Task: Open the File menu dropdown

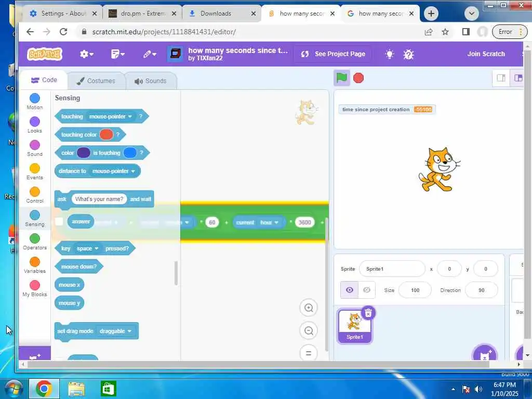Action: click(x=117, y=54)
